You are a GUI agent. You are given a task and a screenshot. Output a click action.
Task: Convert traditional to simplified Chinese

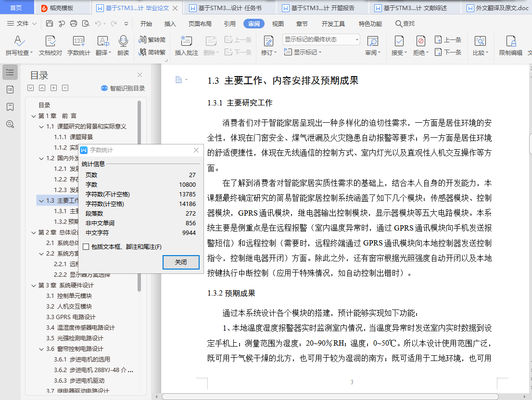tap(152, 40)
